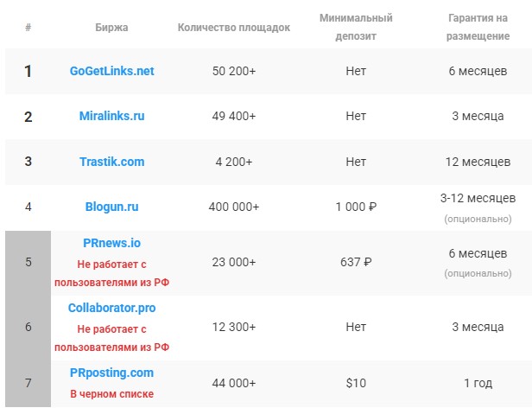Select the 400 000+ cell for Blogun.ru

click(234, 207)
